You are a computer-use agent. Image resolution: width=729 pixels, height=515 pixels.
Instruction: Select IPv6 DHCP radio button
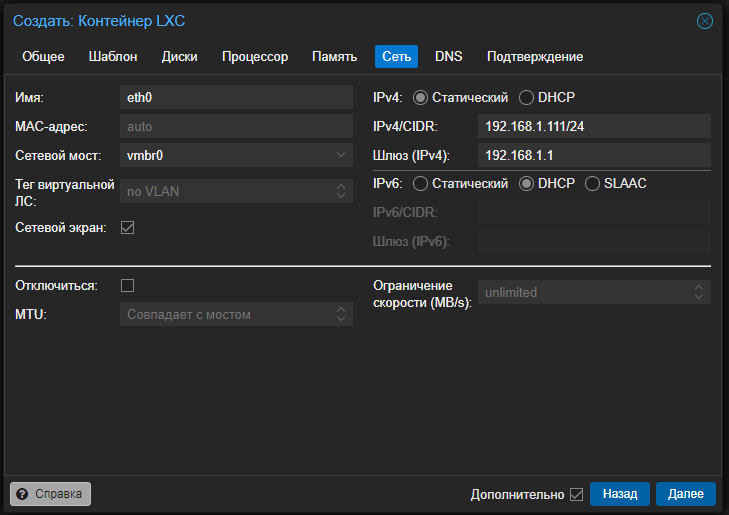pyautogui.click(x=526, y=184)
